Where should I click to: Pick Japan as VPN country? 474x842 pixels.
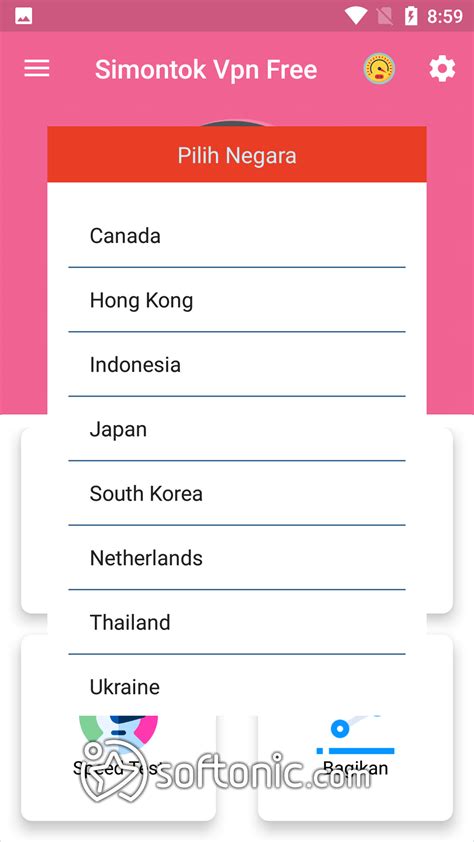(x=237, y=429)
